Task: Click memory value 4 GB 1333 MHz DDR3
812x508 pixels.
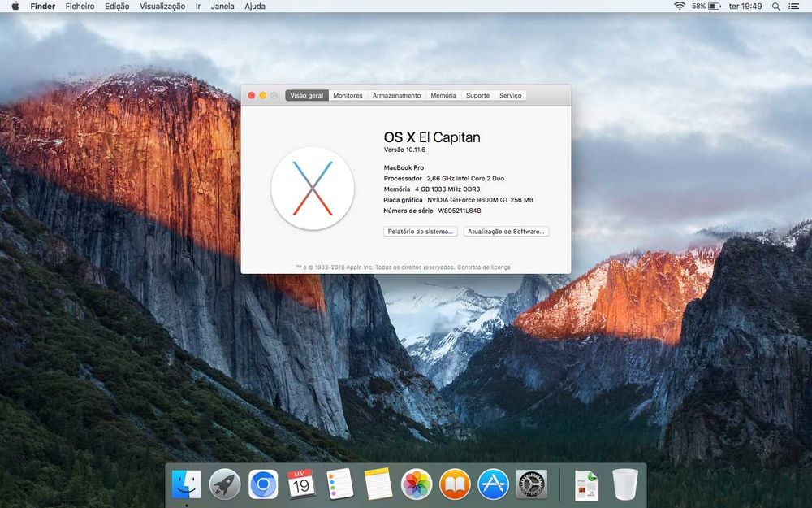Action: [x=447, y=189]
